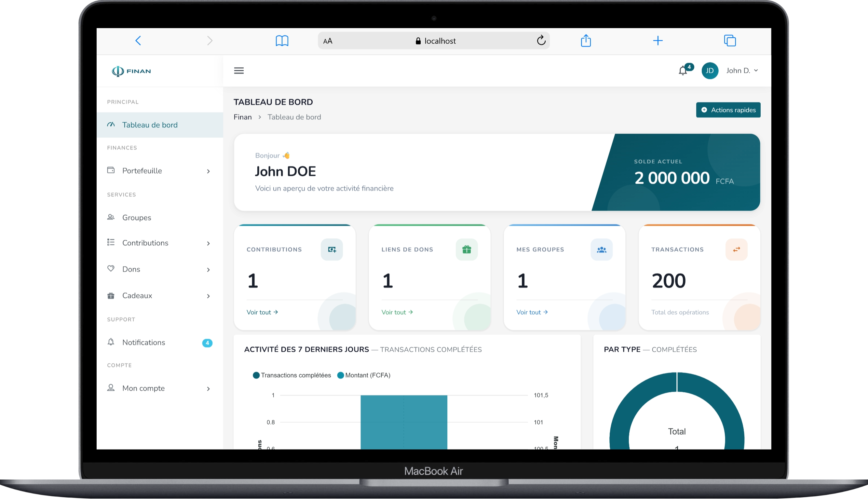Expand the Contributions menu entry

(145, 243)
